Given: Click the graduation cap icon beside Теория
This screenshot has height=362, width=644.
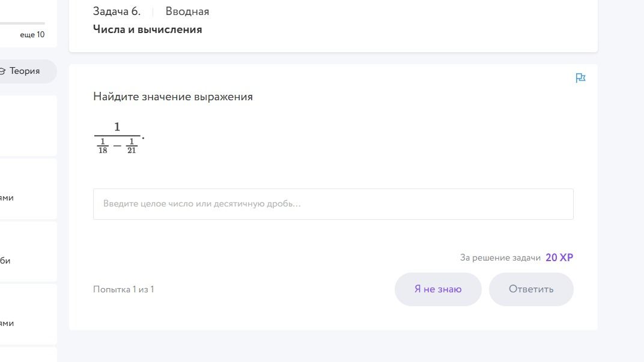Looking at the screenshot, I should (x=2, y=71).
